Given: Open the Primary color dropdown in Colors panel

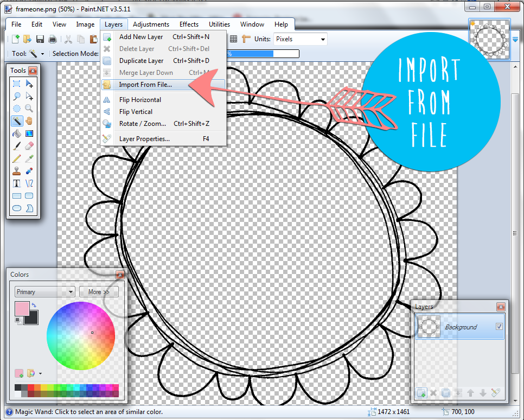Looking at the screenshot, I should (44, 292).
